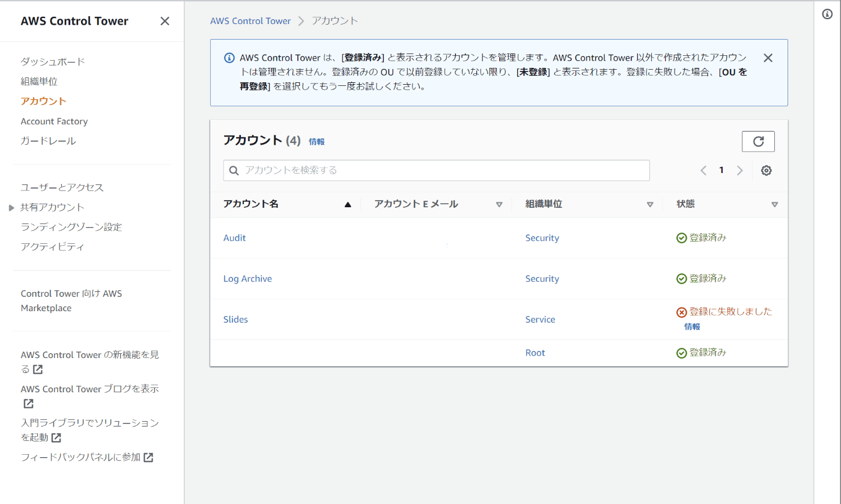Open ダッシュボード in the sidebar
Viewport: 841px width, 504px height.
click(53, 61)
